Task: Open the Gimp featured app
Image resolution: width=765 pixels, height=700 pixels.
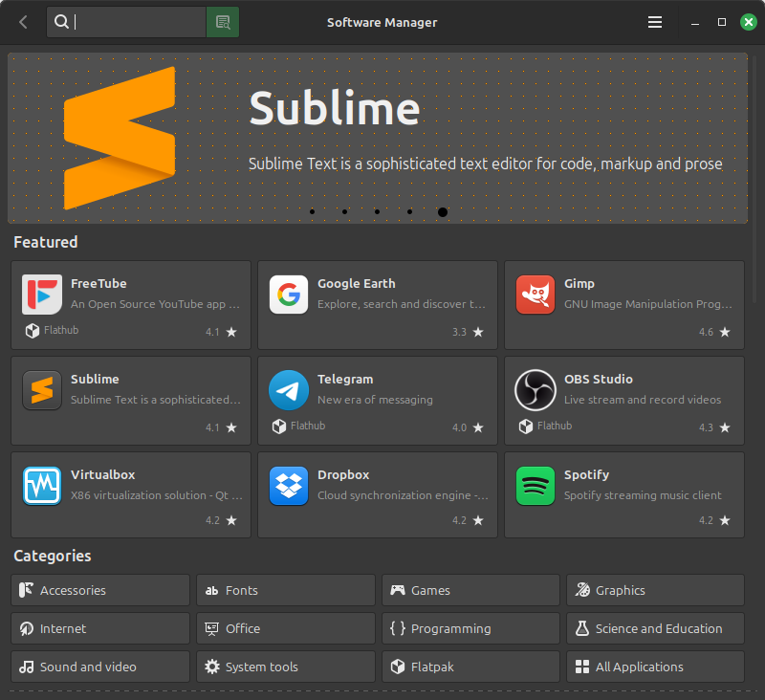Action: (623, 305)
